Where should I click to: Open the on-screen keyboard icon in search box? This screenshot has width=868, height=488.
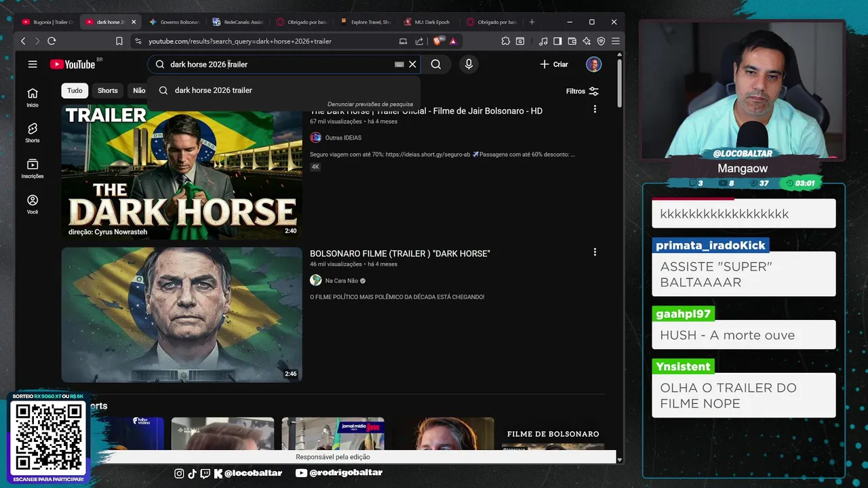coord(399,64)
